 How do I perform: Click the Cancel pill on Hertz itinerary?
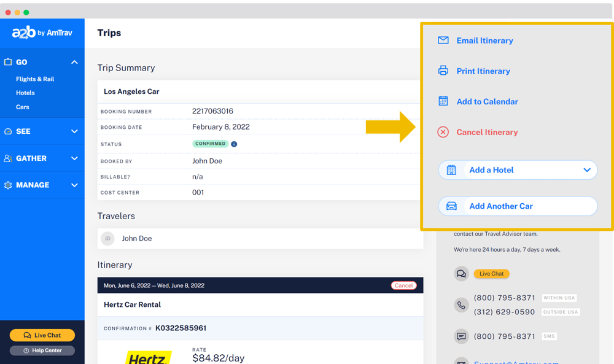[403, 285]
